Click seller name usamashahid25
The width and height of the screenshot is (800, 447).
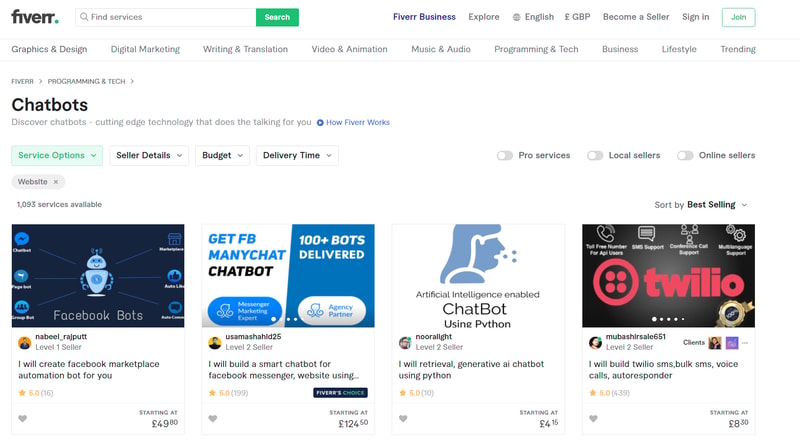(253, 337)
